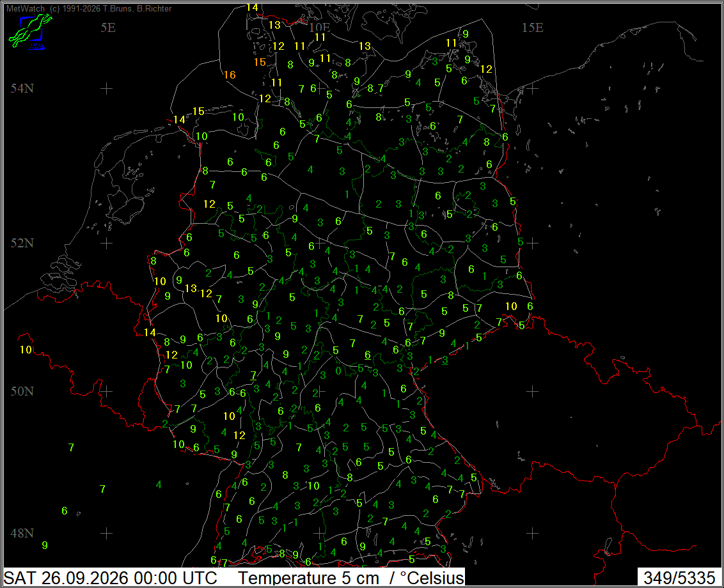This screenshot has width=724, height=588.
Task: Click the grid cross at 50N 15E
Action: (x=532, y=391)
